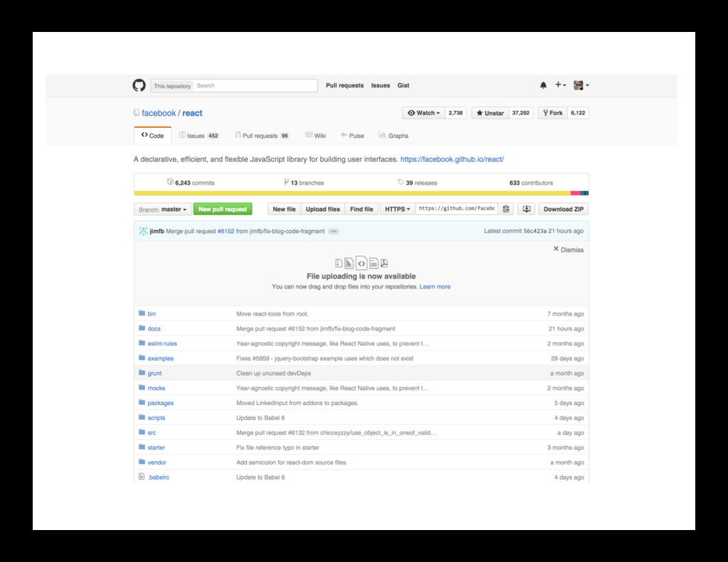This screenshot has width=728, height=562.
Task: Click the examples folder icon
Action: click(x=141, y=358)
